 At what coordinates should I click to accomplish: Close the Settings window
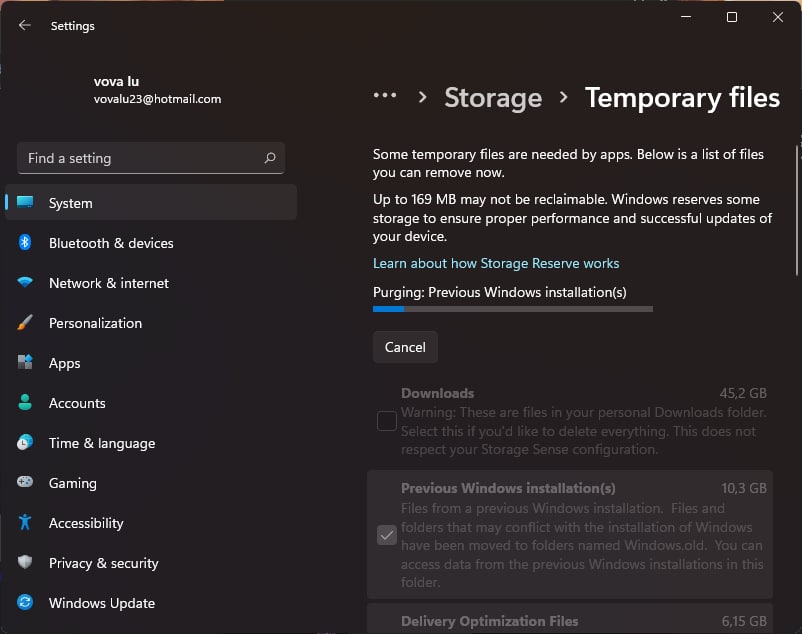[777, 17]
